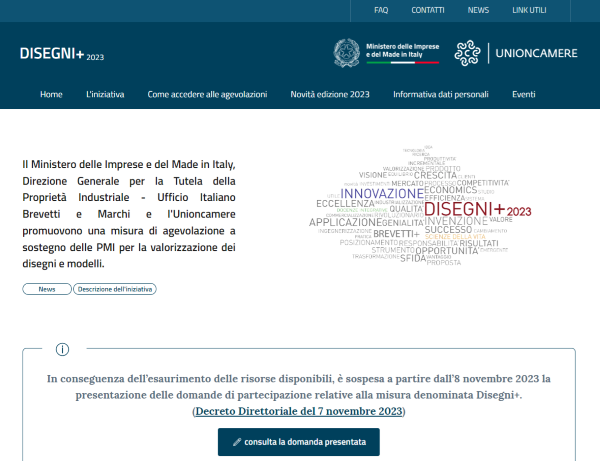Image resolution: width=600 pixels, height=461 pixels.
Task: Open Informativa dati personali menu item
Action: coord(441,94)
